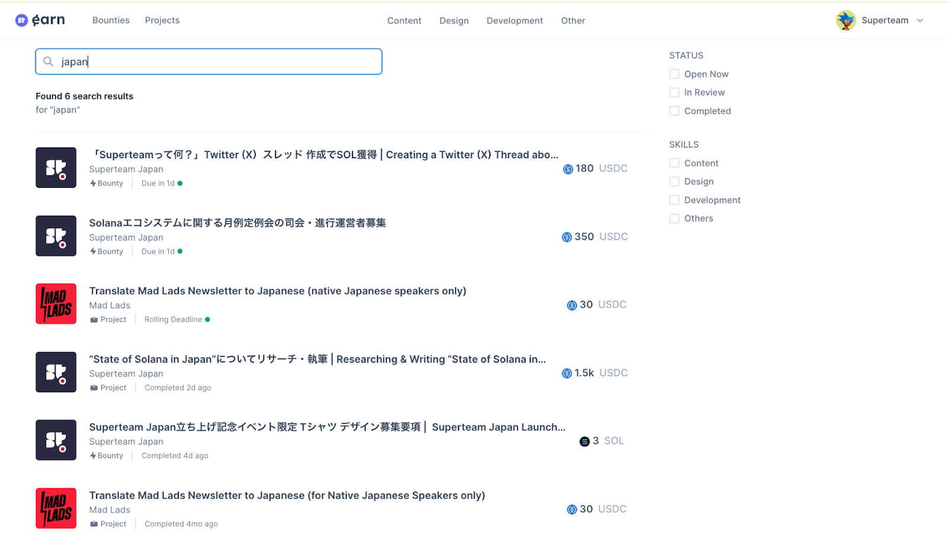Click 'Completed 2d ago' text
The width and height of the screenshot is (948, 560).
click(x=178, y=388)
